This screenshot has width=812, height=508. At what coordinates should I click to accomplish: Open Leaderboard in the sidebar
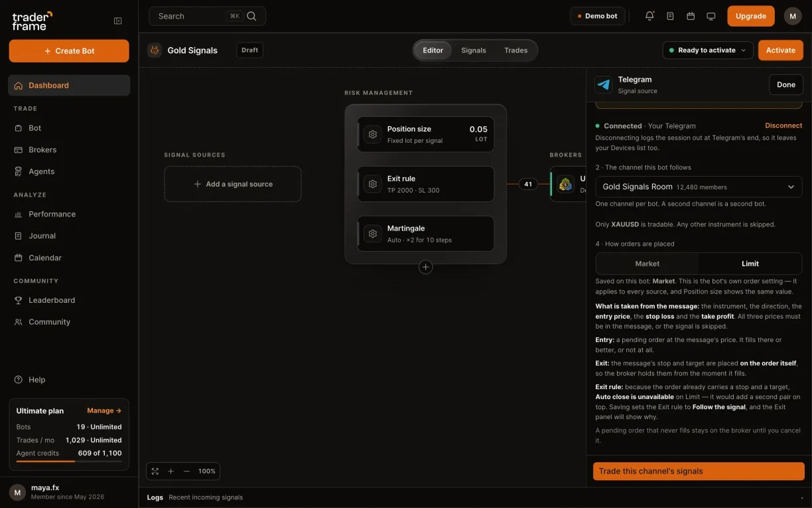click(x=69, y=300)
